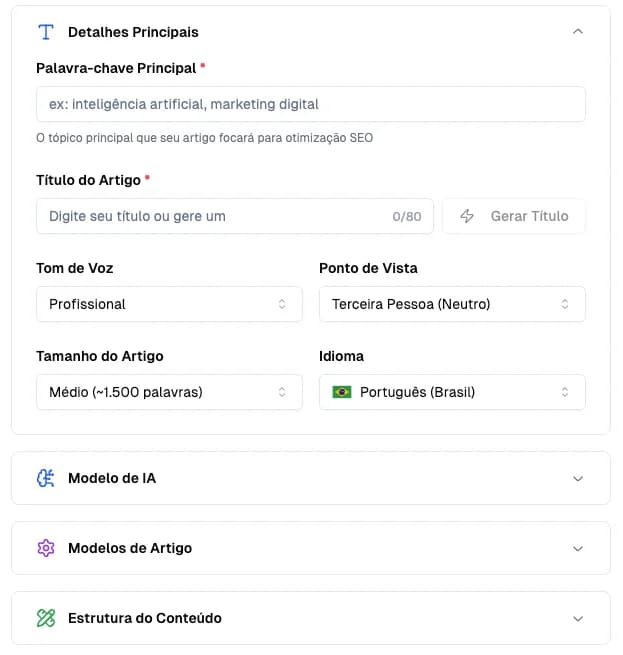The image size is (623, 655).
Task: Focus the Palavra-chave Principal input field
Action: [310, 104]
